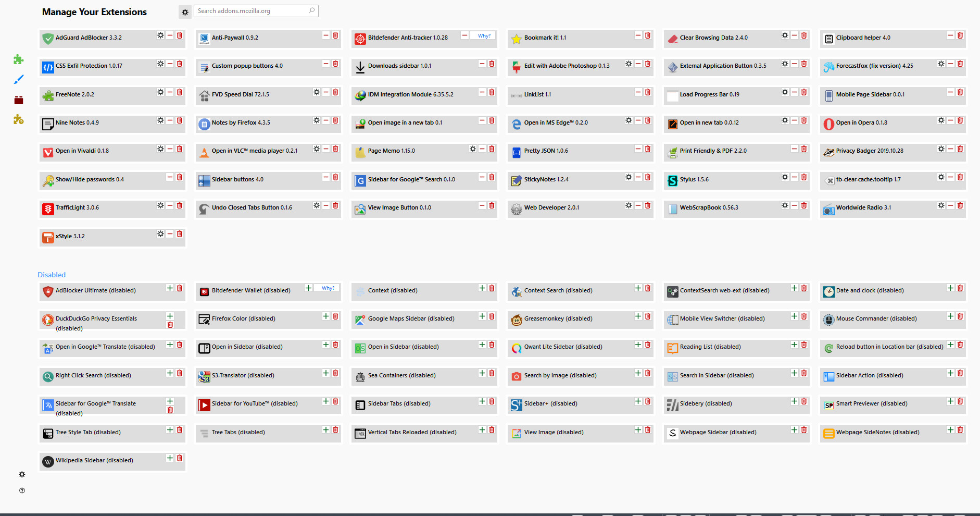Open options for xStyle
Viewport: 980px width, 516px height.
tap(160, 234)
